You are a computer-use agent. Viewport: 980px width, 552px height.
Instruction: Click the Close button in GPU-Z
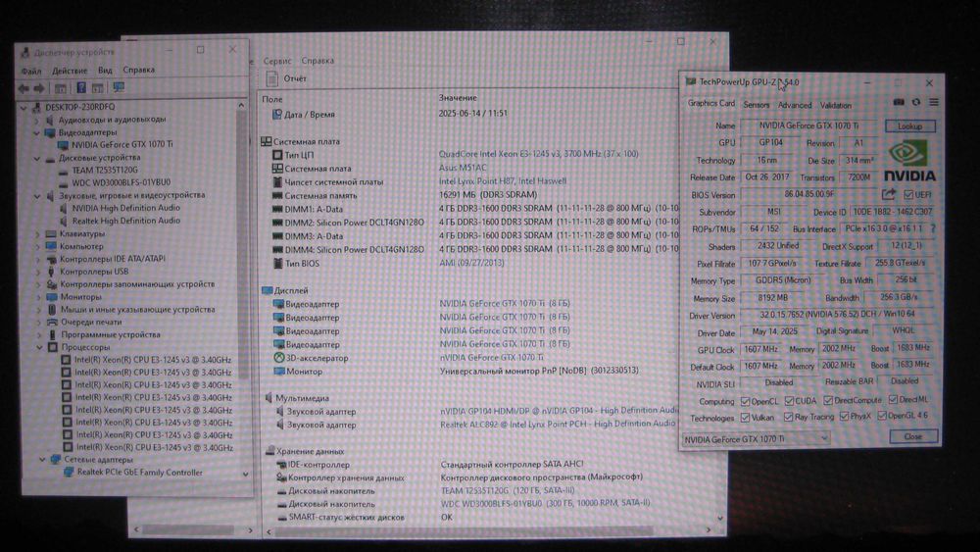coord(913,436)
